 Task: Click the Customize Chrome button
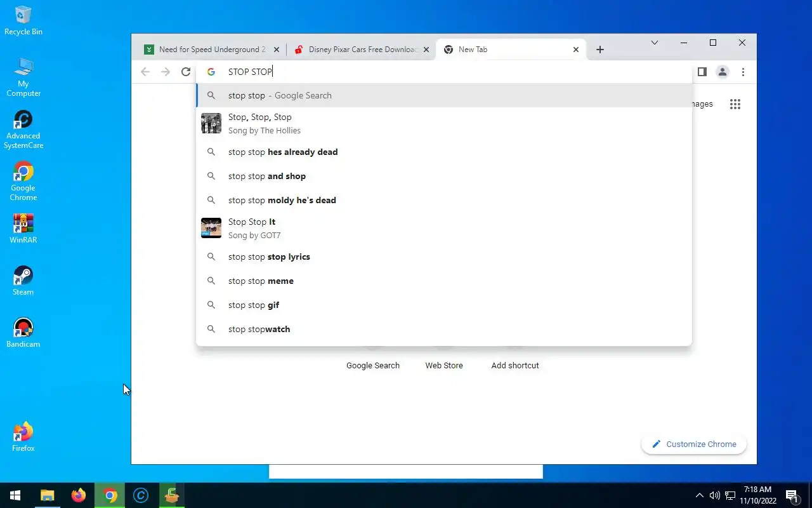694,444
